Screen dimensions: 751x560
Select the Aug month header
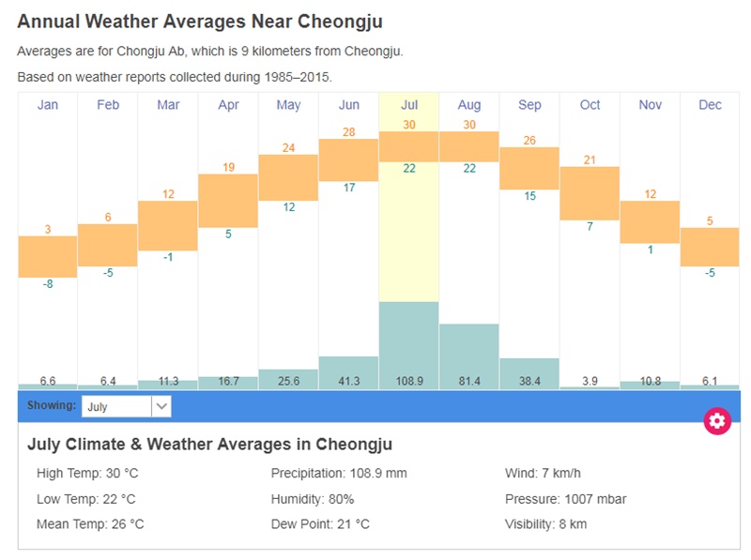pos(469,105)
